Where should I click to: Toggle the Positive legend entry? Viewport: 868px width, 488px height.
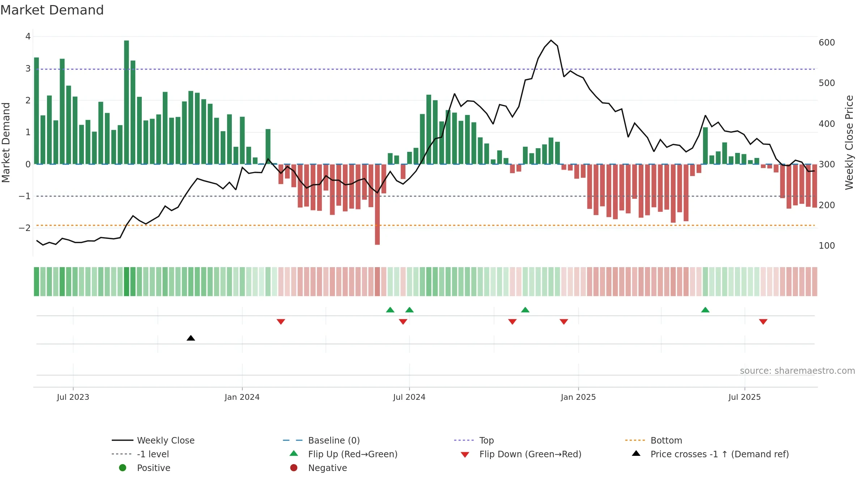coord(145,468)
